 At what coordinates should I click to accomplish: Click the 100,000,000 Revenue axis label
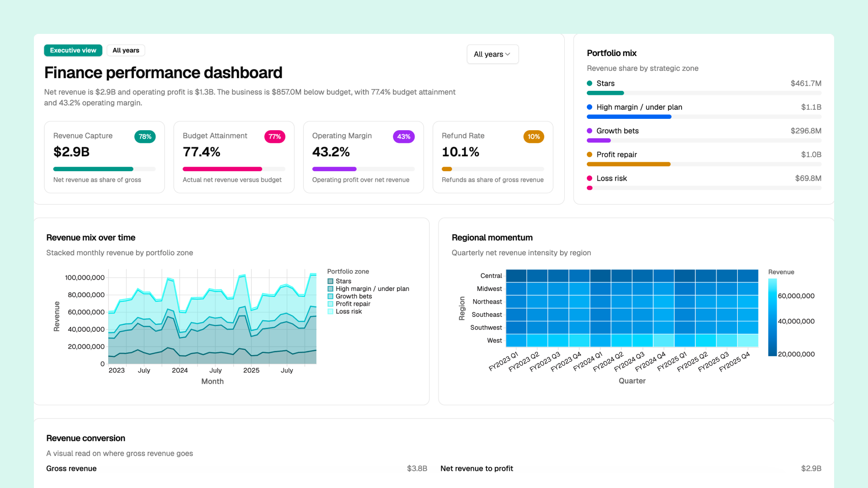click(x=85, y=278)
